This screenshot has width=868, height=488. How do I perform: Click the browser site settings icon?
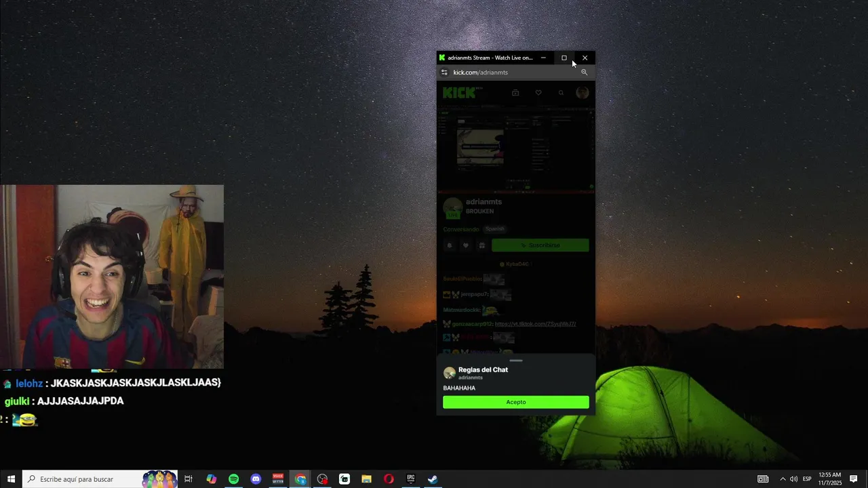pos(444,73)
